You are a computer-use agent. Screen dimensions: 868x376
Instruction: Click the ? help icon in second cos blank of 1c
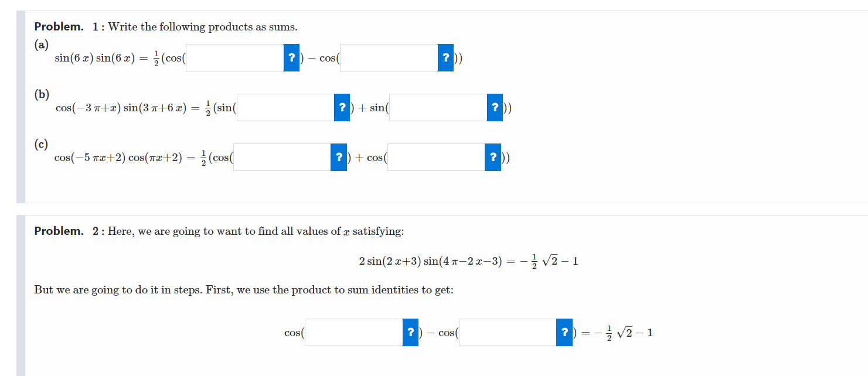[x=492, y=157]
